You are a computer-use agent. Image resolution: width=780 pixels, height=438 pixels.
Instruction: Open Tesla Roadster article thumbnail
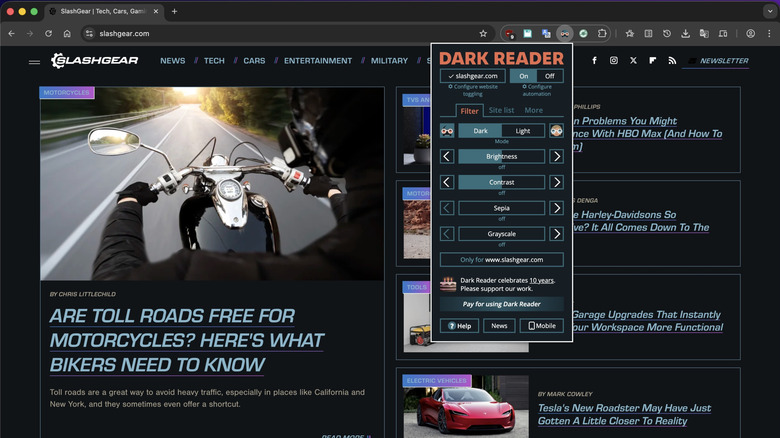tap(466, 406)
